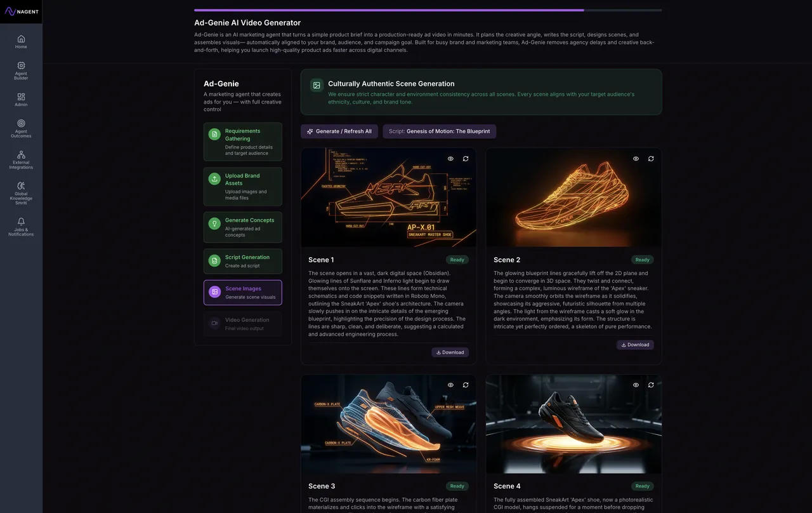Click the Scene 2 title text
Image resolution: width=812 pixels, height=513 pixels.
click(x=507, y=260)
